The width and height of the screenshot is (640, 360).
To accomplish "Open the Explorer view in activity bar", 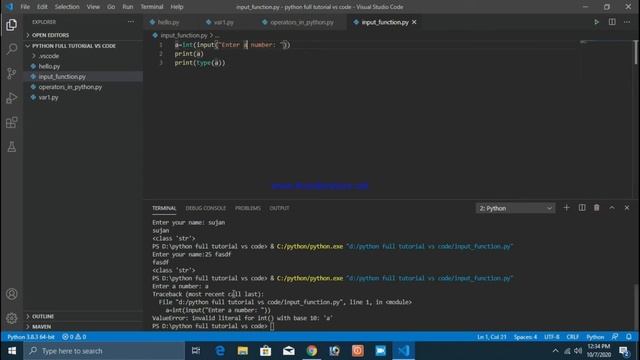I will [11, 25].
